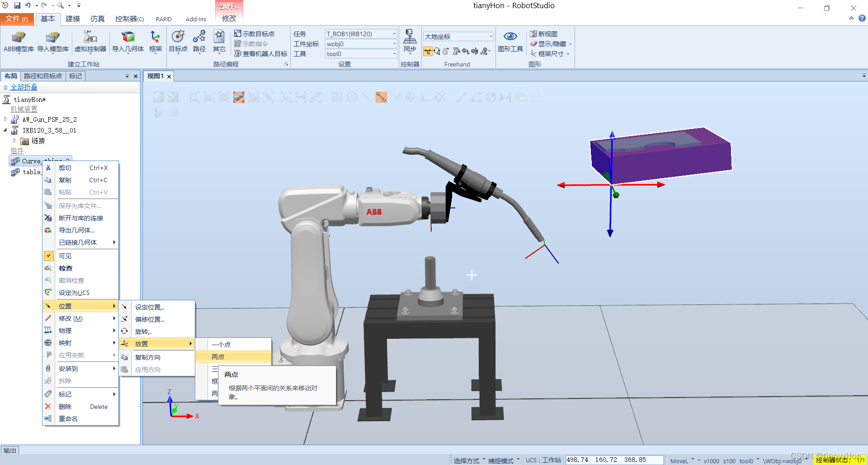
Task: Toggle snap object mode in viewport toolbar
Action: (337, 97)
